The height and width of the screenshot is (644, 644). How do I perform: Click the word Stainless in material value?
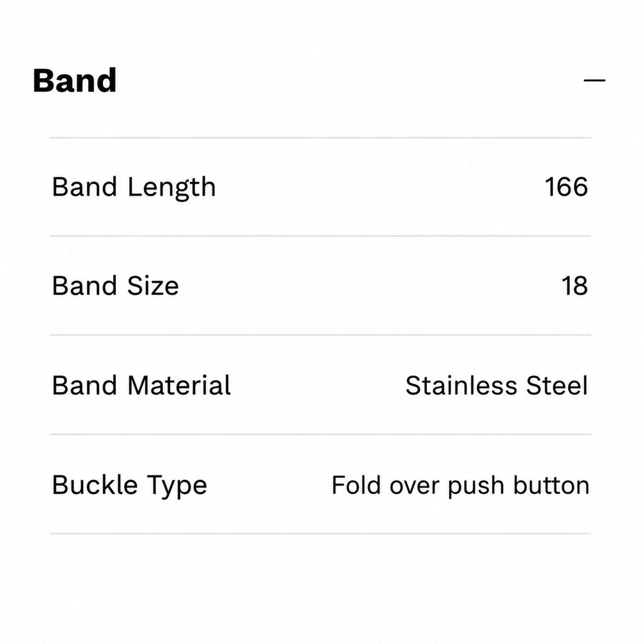click(461, 385)
